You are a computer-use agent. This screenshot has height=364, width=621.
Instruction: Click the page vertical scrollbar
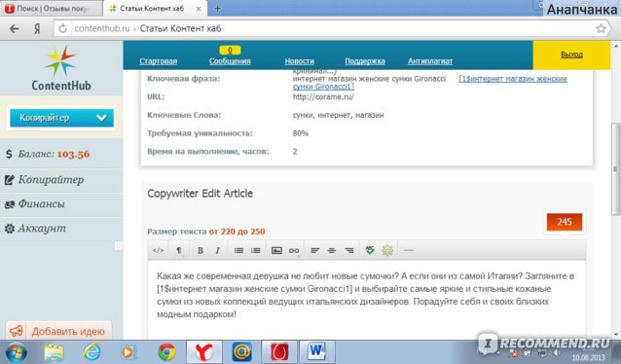click(x=615, y=168)
